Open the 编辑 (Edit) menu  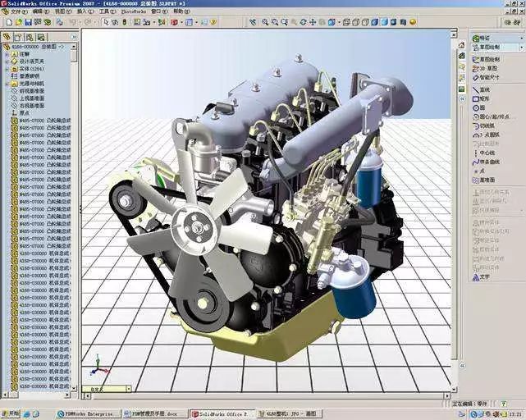[40, 11]
